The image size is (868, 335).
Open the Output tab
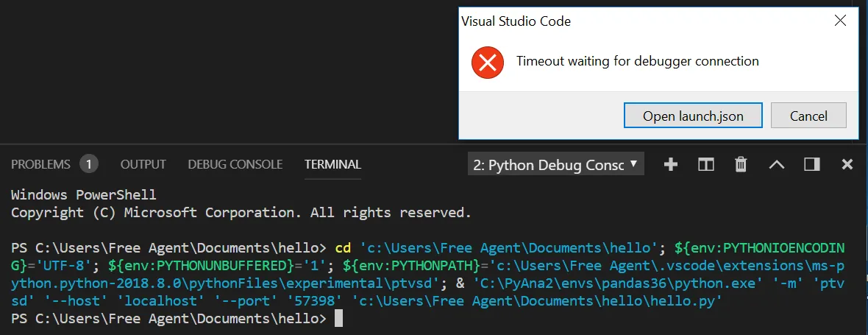coord(143,164)
